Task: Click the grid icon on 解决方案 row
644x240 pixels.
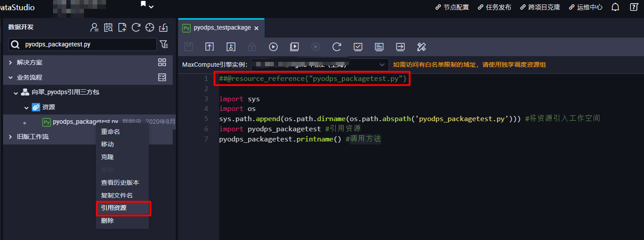Action: tap(162, 62)
